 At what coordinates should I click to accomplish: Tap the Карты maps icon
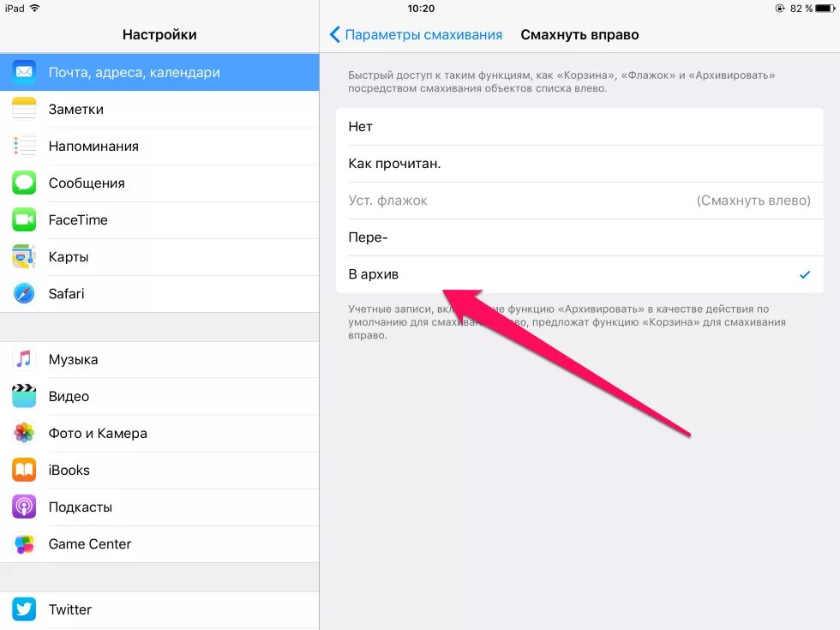24,256
